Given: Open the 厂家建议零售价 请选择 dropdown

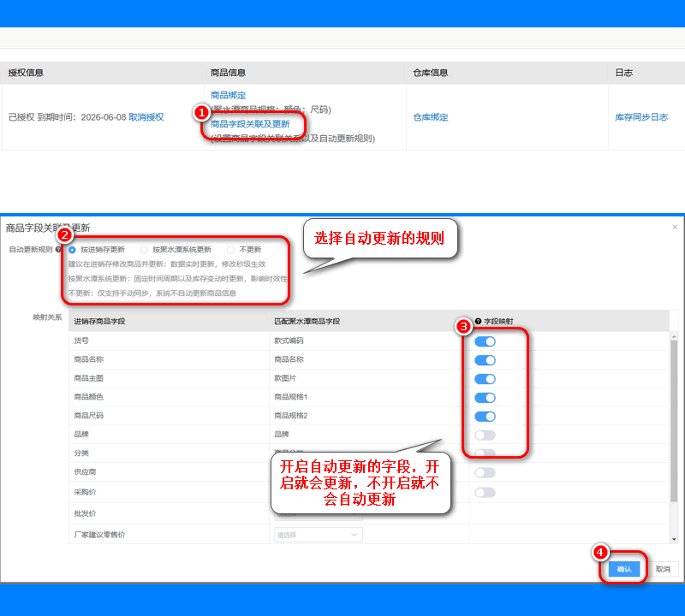Looking at the screenshot, I should coord(317,534).
